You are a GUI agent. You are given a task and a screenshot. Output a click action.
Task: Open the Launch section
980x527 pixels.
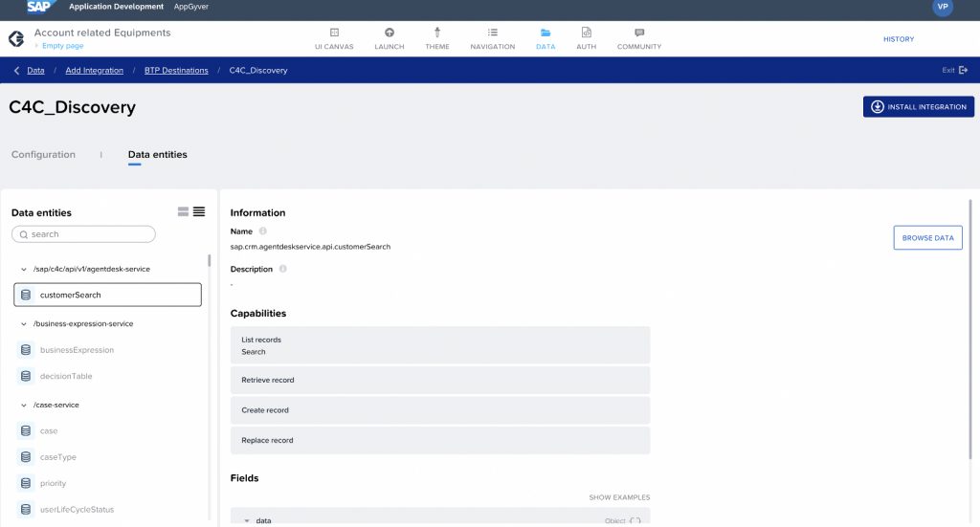pyautogui.click(x=390, y=38)
